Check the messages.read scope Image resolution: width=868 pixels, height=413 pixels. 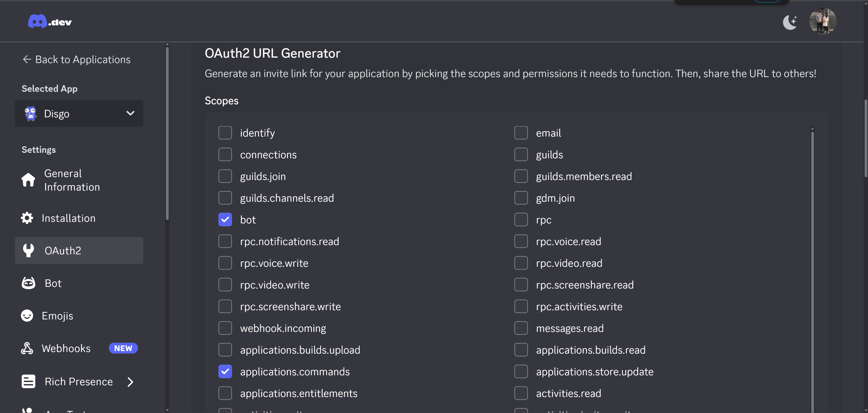[x=521, y=328]
